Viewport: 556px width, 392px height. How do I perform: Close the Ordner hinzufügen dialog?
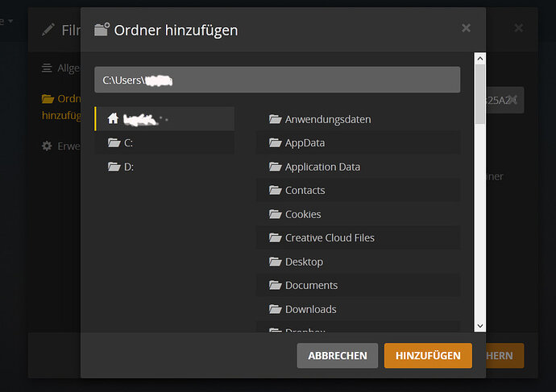pyautogui.click(x=466, y=28)
